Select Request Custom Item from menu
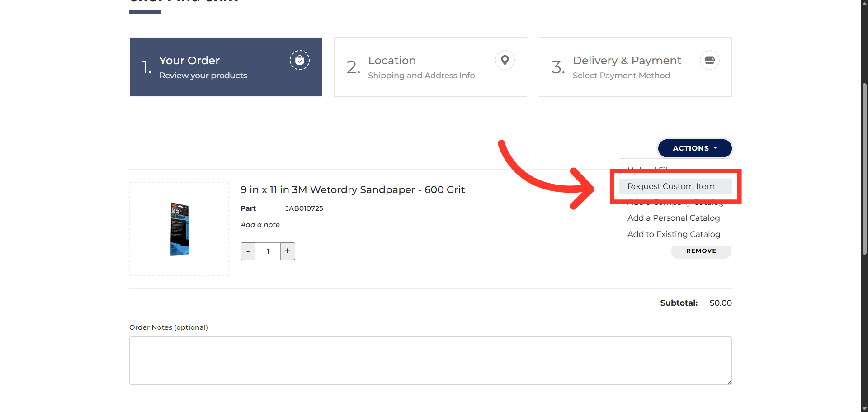 click(x=675, y=186)
